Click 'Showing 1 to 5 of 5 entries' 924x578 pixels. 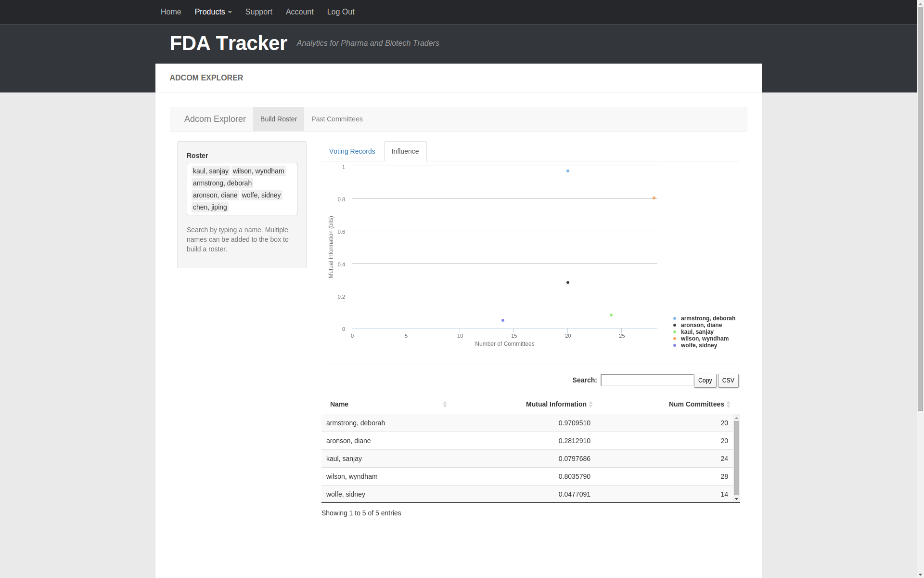coord(361,513)
